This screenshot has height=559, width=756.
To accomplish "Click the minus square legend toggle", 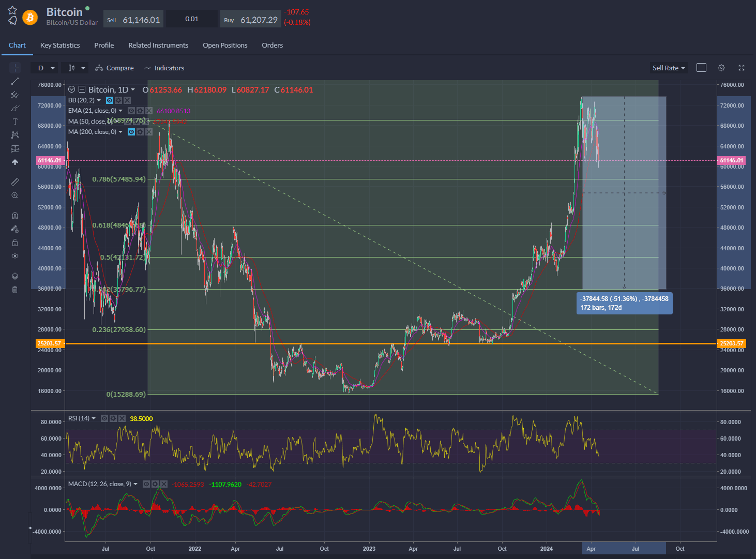I will point(82,89).
